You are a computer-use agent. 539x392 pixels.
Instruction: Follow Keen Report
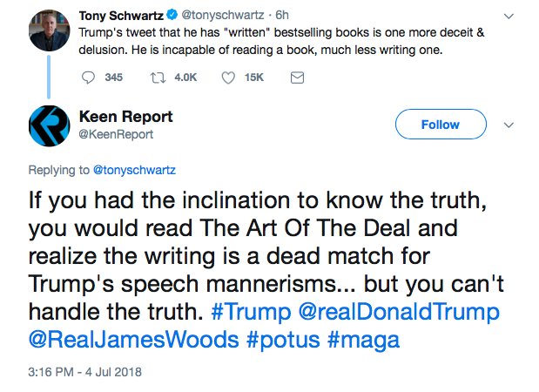(440, 125)
